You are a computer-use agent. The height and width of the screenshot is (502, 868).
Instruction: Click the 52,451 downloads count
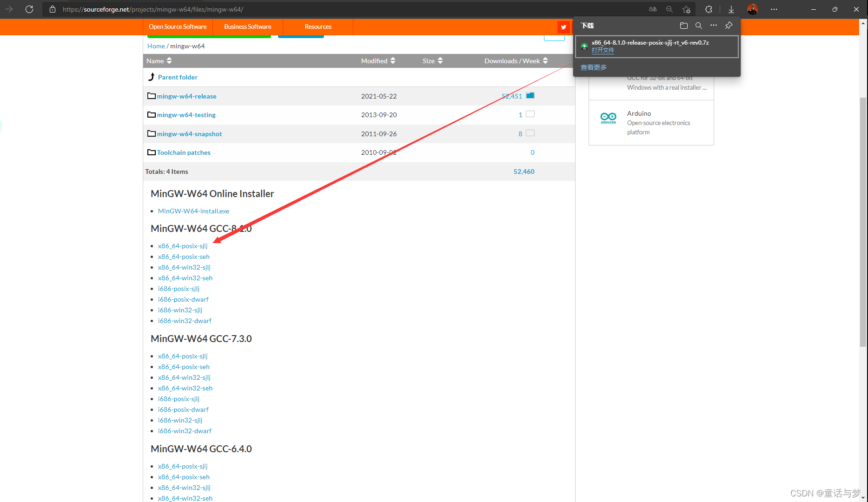coord(512,96)
